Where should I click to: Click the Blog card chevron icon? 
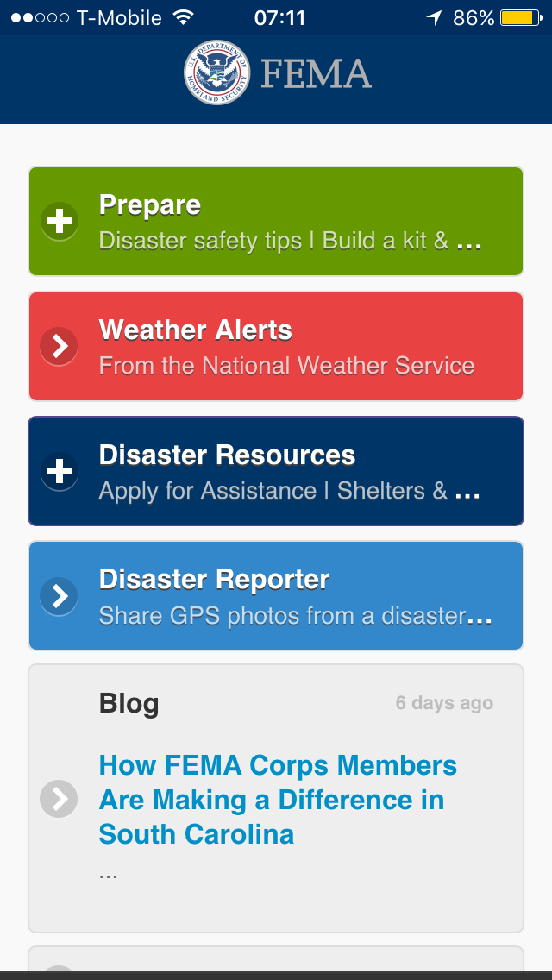click(x=60, y=800)
